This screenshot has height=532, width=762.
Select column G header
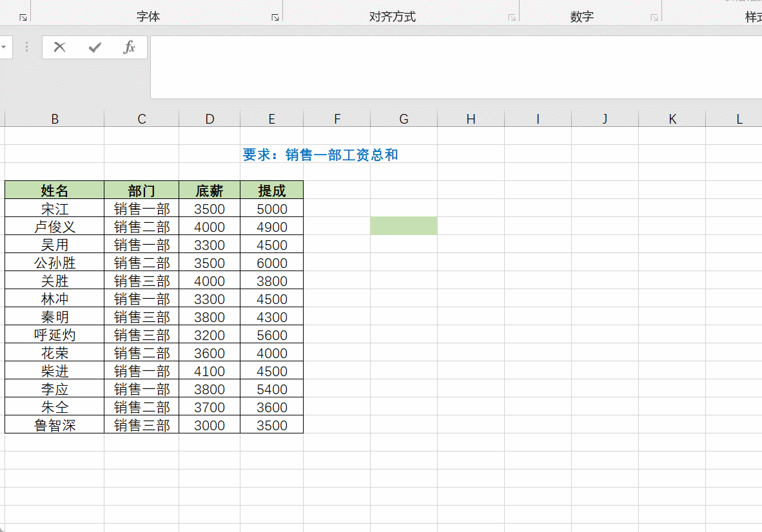point(404,119)
